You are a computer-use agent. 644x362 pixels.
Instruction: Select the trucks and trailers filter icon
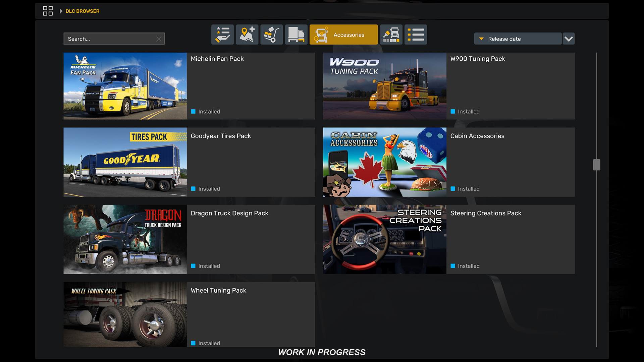296,35
